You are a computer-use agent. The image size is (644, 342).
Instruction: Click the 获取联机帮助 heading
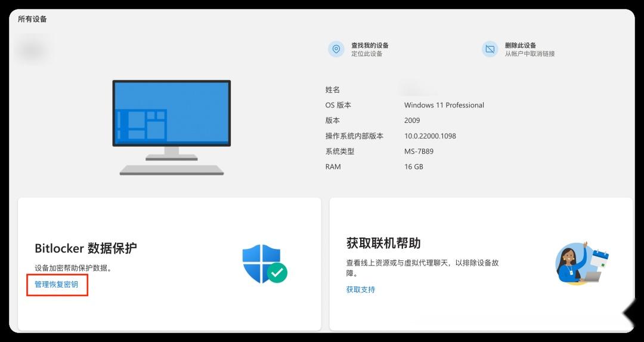pyautogui.click(x=383, y=243)
